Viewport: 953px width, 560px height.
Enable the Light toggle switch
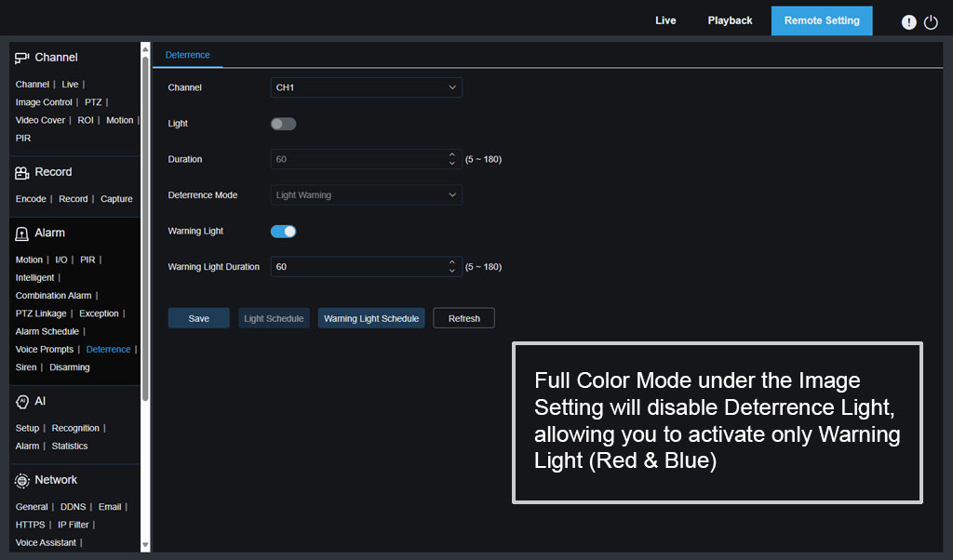click(283, 124)
